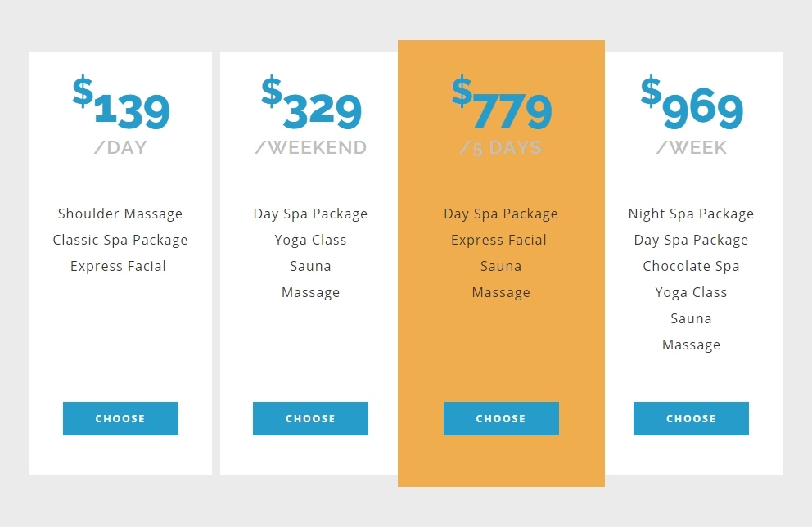Click the /WEEKEND period label
This screenshot has width=812, height=527.
tap(311, 147)
